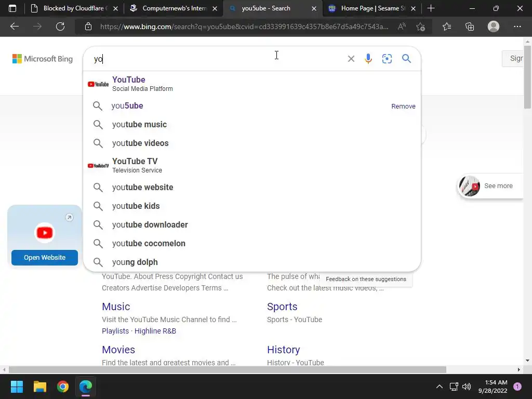Click the YouTube play logo thumbnail
Viewport: 532px width, 399px height.
coord(45,233)
